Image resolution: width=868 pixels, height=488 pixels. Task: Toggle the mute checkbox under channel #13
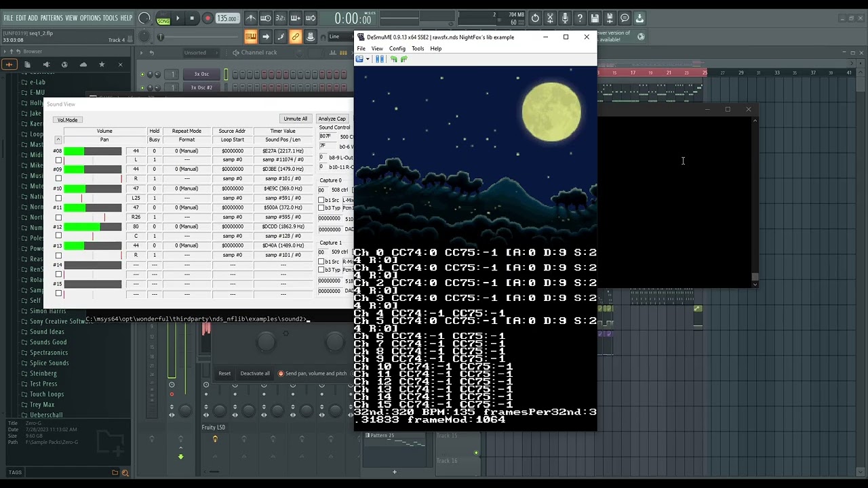(x=58, y=255)
